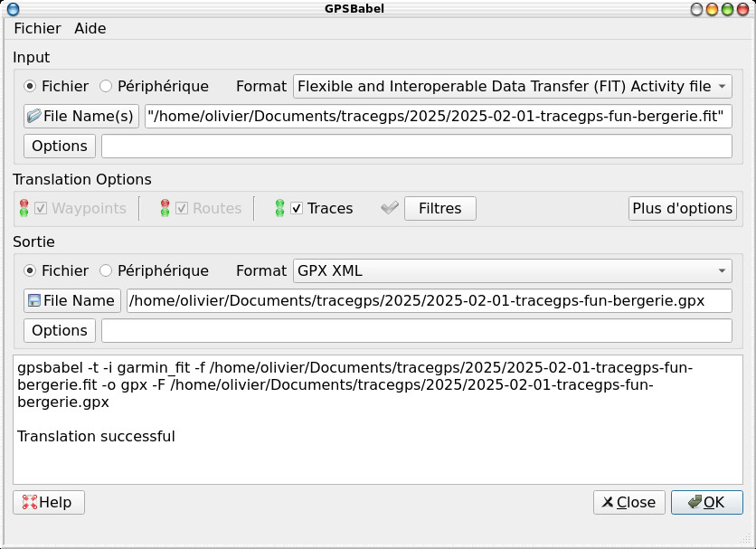The image size is (756, 549).
Task: Click the Plus d'options button
Action: coord(682,208)
